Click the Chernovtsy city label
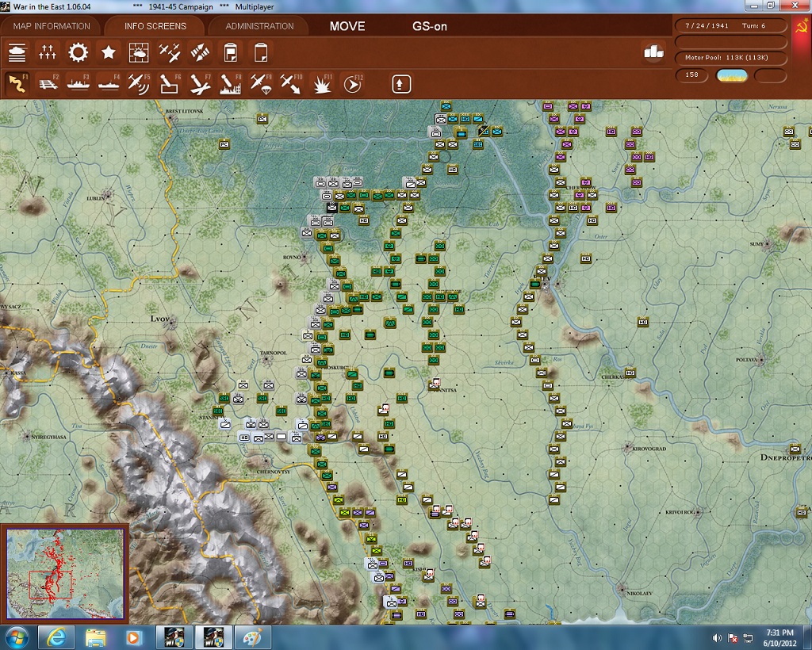 pyautogui.click(x=274, y=472)
